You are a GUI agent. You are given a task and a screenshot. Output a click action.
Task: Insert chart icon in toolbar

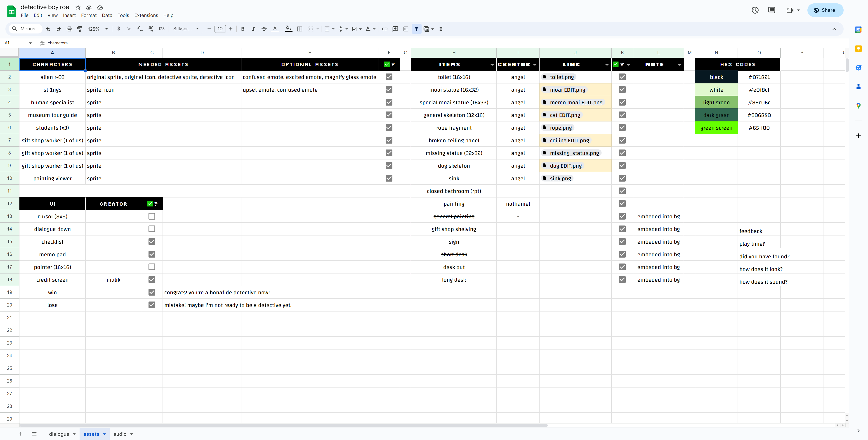(x=406, y=29)
